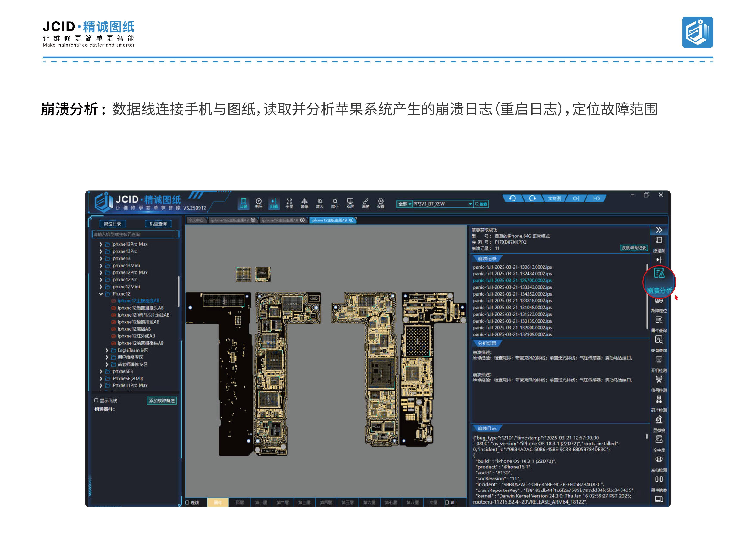Enable the 显示飞线 checkbox
The height and width of the screenshot is (535, 756).
[x=97, y=400]
